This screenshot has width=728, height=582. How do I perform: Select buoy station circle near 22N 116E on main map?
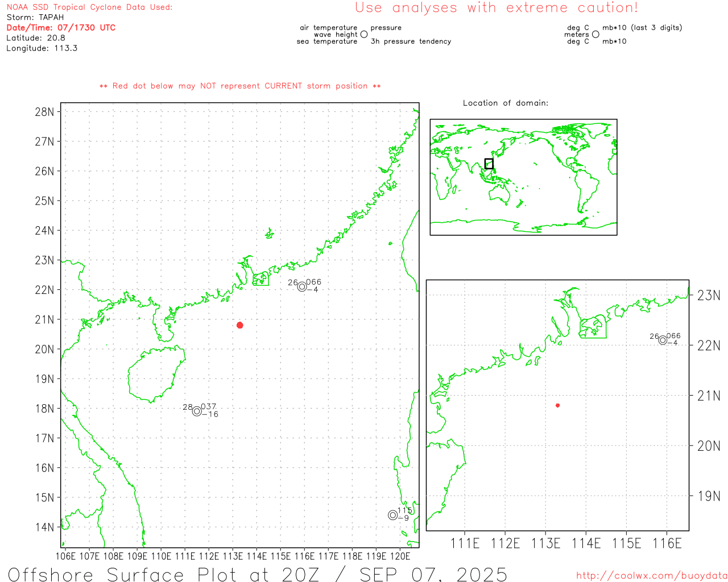point(302,286)
